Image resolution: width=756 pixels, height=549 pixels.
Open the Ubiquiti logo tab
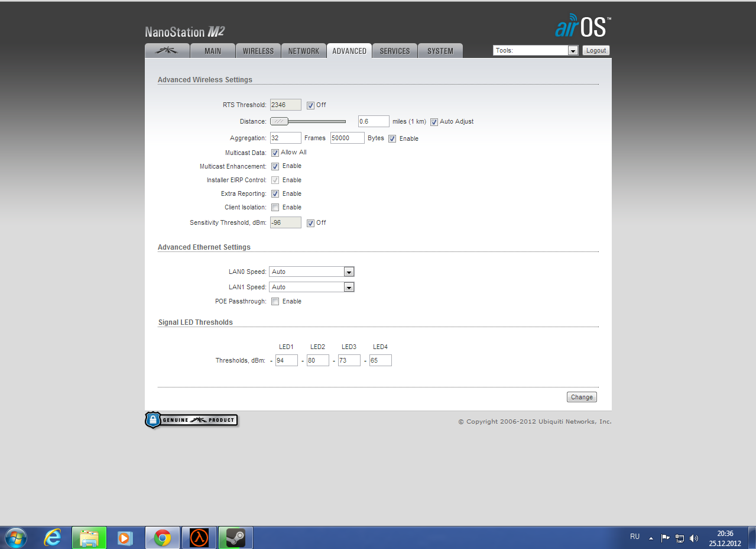click(x=167, y=51)
